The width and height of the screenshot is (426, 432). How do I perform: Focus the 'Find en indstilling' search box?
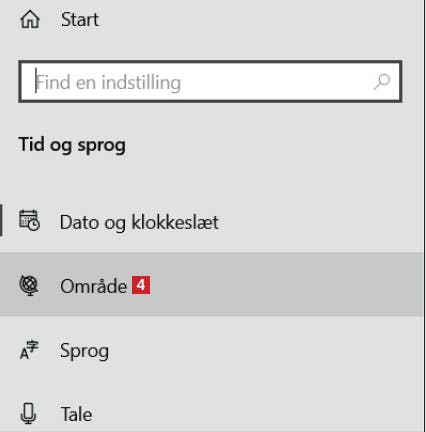(210, 82)
